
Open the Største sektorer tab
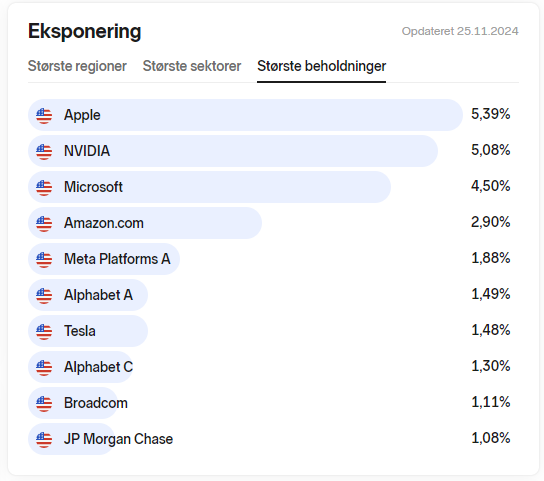[x=192, y=66]
